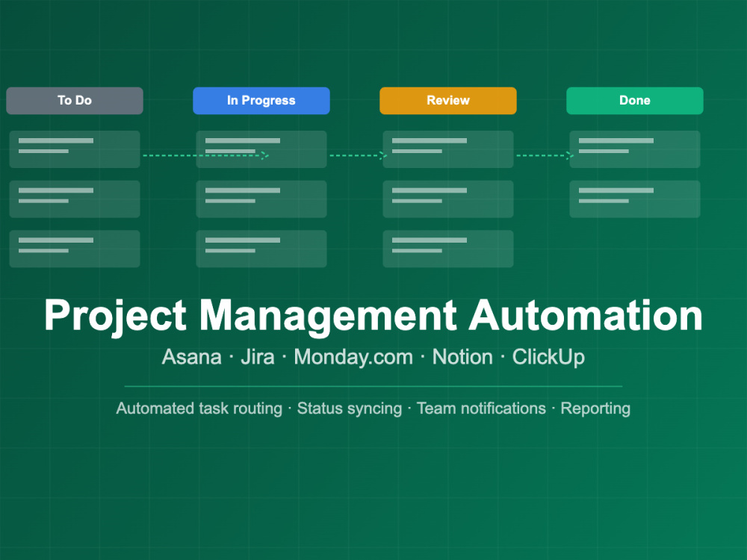747x560 pixels.
Task: Click the Status syncing text
Action: point(350,408)
